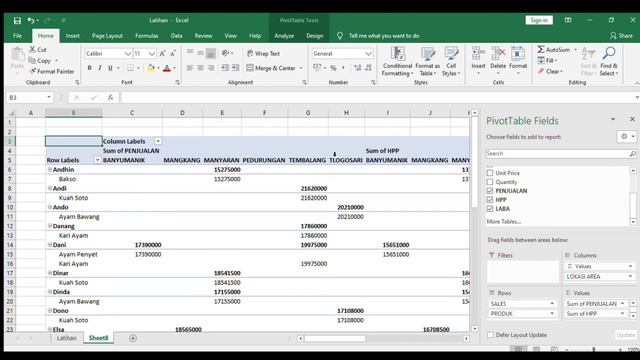Open Cell Styles gallery
The height and width of the screenshot is (360, 640).
coord(451,61)
